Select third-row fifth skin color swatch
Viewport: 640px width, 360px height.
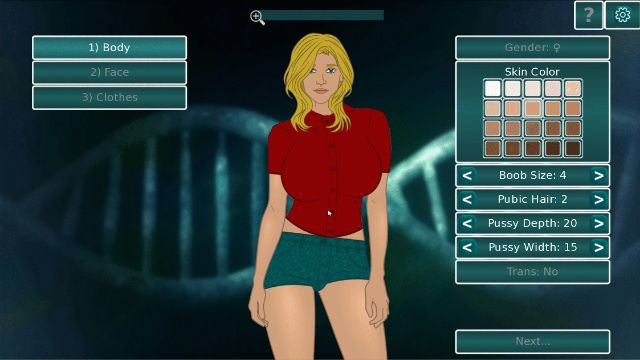click(x=573, y=129)
